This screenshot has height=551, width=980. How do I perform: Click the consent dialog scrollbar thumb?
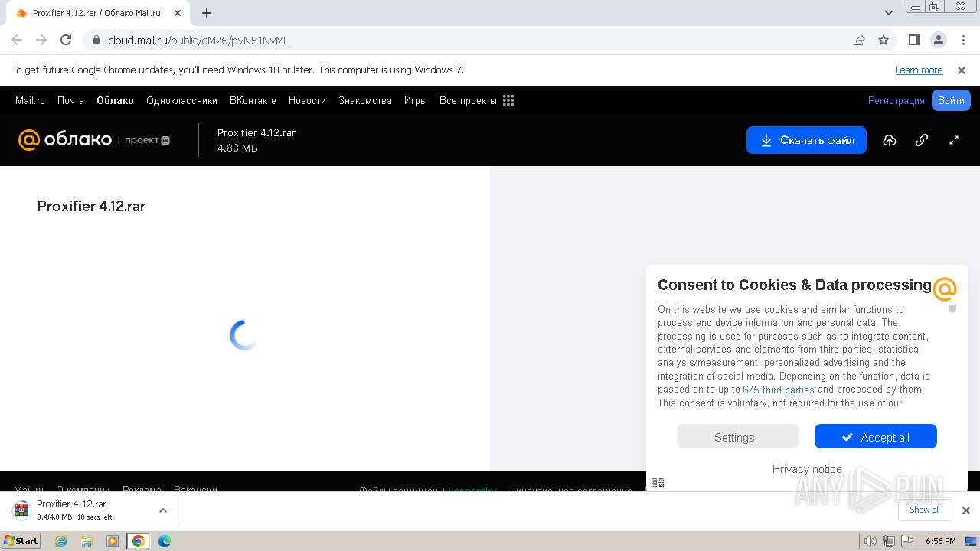[x=952, y=308]
